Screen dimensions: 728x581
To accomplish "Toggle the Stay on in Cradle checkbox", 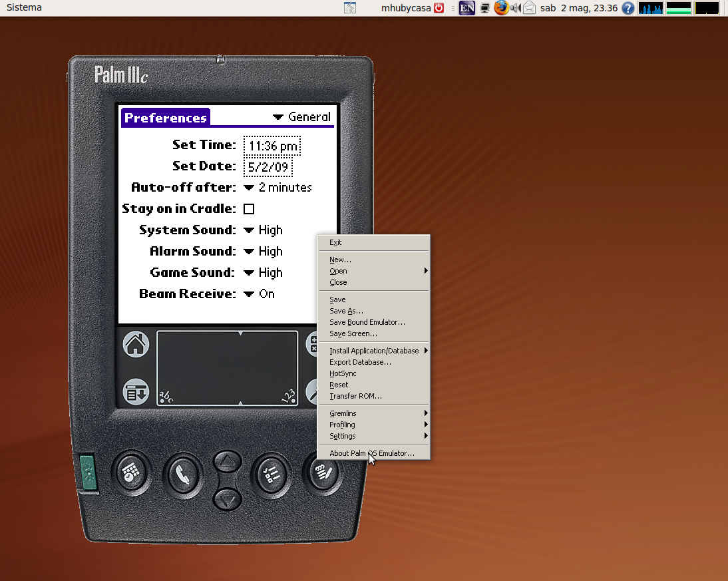I will (249, 209).
